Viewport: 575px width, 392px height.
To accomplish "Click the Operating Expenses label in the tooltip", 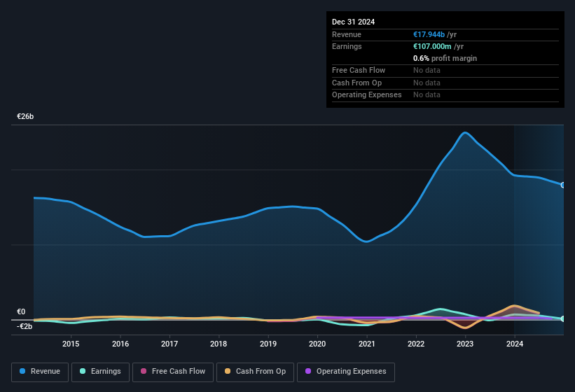I will [x=367, y=95].
